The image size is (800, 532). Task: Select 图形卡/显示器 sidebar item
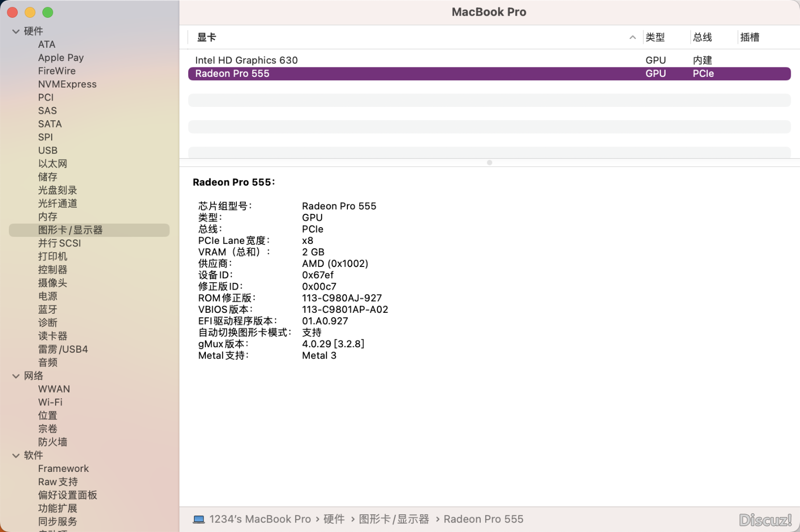click(x=89, y=230)
